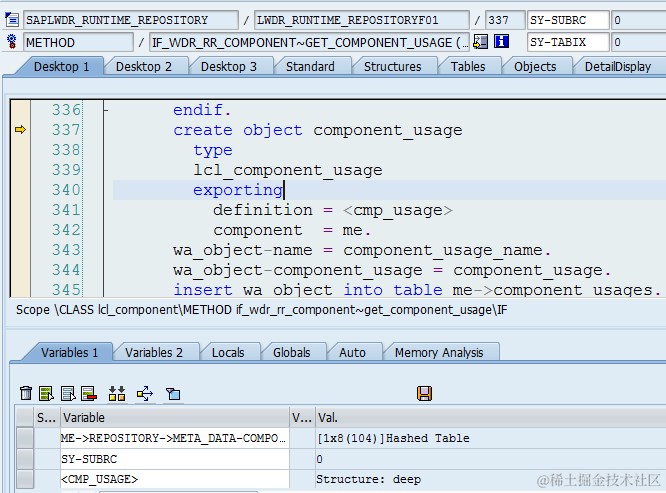
Task: Click 'lcl_component_usage' on line 339
Action: [x=288, y=170]
